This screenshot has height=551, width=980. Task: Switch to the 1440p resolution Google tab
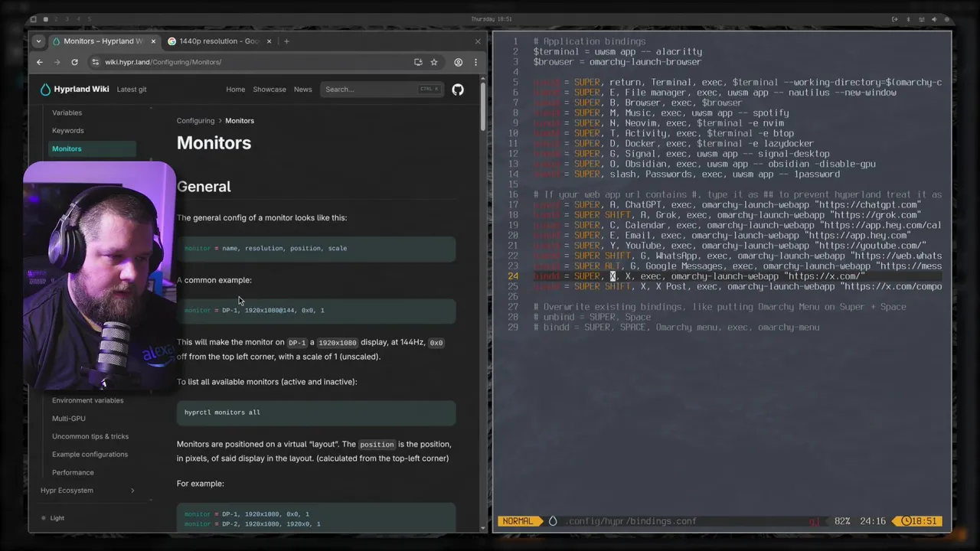click(x=219, y=41)
